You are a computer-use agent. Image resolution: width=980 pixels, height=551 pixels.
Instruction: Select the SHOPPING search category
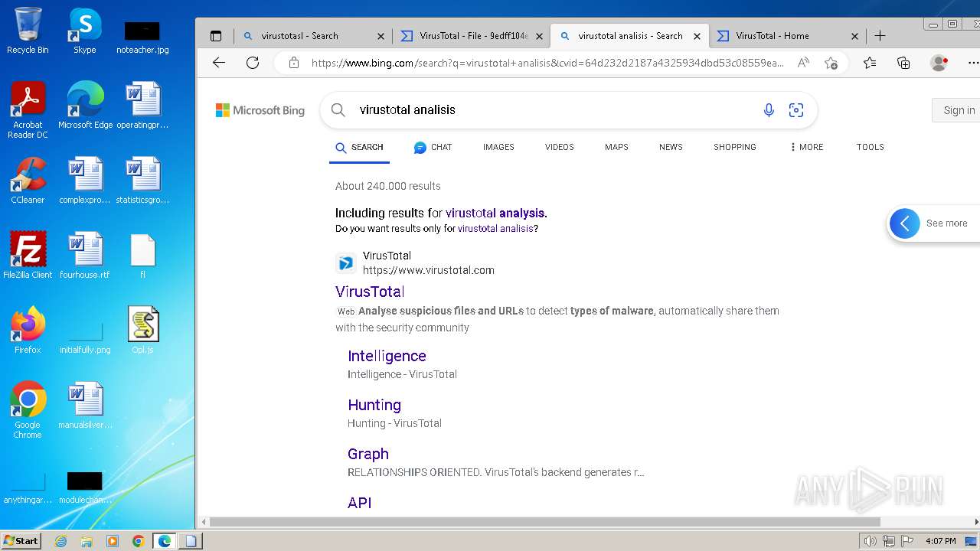(734, 147)
